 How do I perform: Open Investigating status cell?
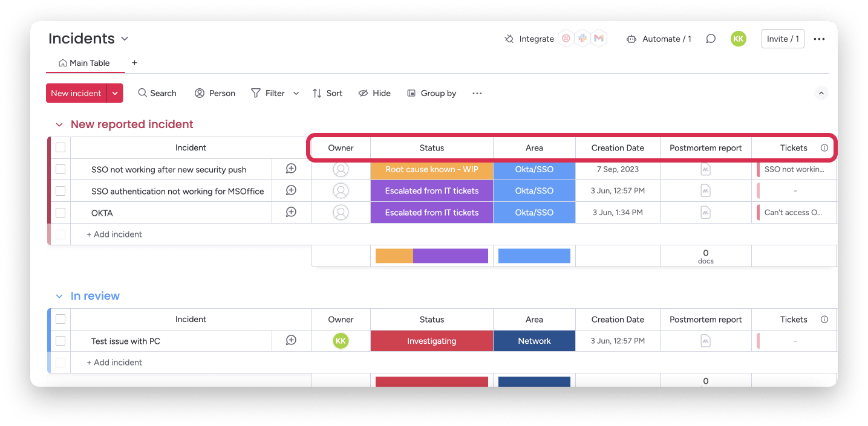432,341
